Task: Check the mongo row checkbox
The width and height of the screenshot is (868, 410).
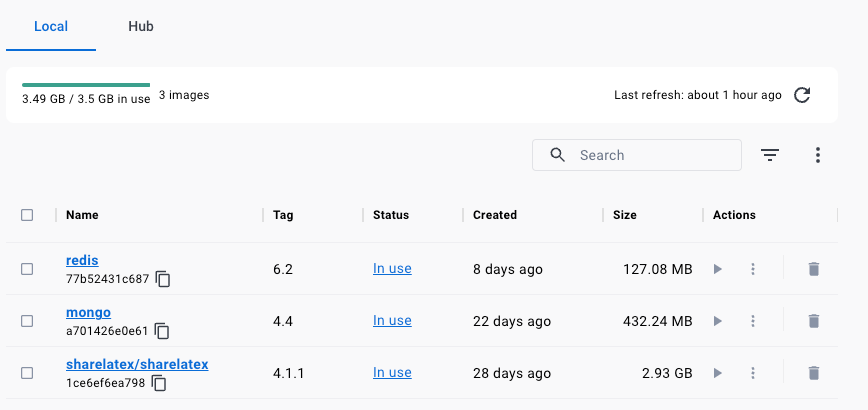Action: (27, 321)
